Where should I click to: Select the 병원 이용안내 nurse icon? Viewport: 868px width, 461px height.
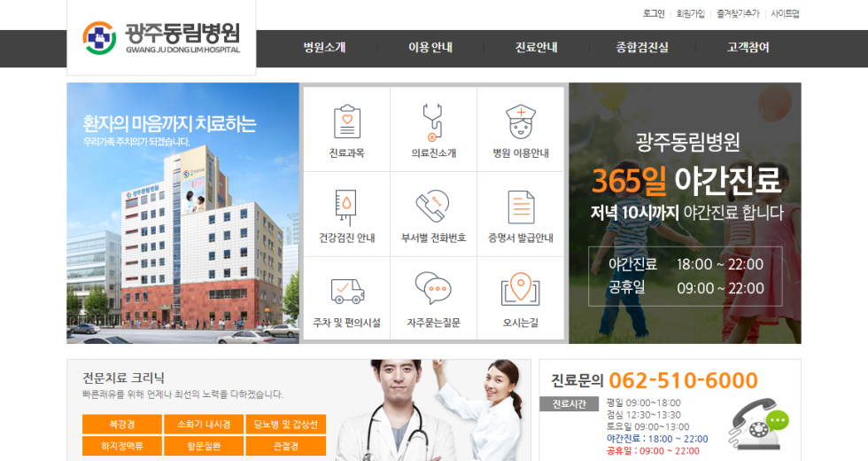(x=521, y=121)
